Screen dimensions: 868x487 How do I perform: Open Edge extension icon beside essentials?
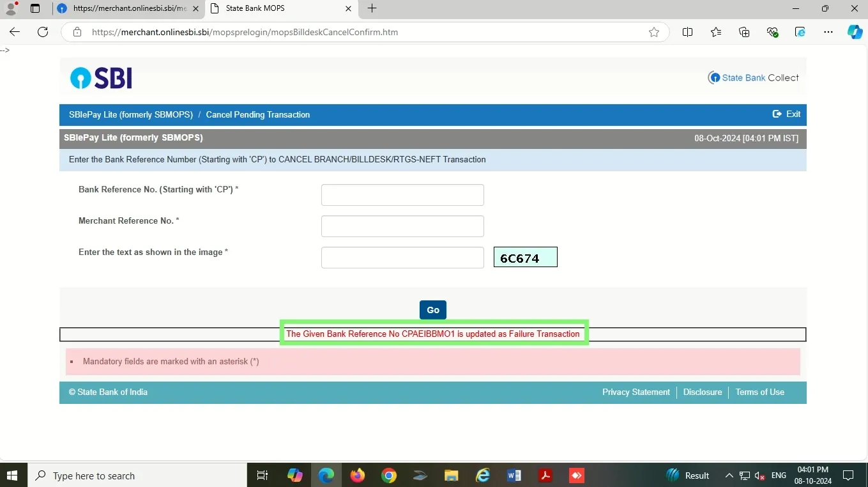point(800,32)
